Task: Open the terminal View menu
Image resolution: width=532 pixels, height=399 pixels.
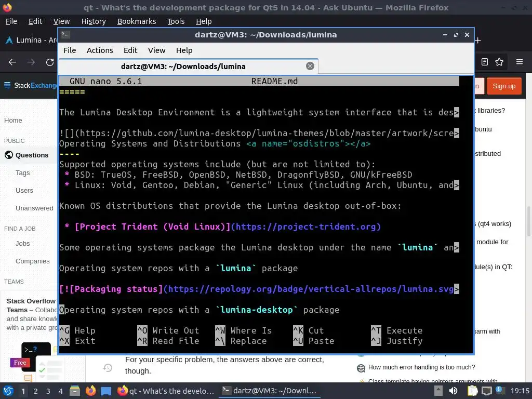Action: click(x=156, y=50)
